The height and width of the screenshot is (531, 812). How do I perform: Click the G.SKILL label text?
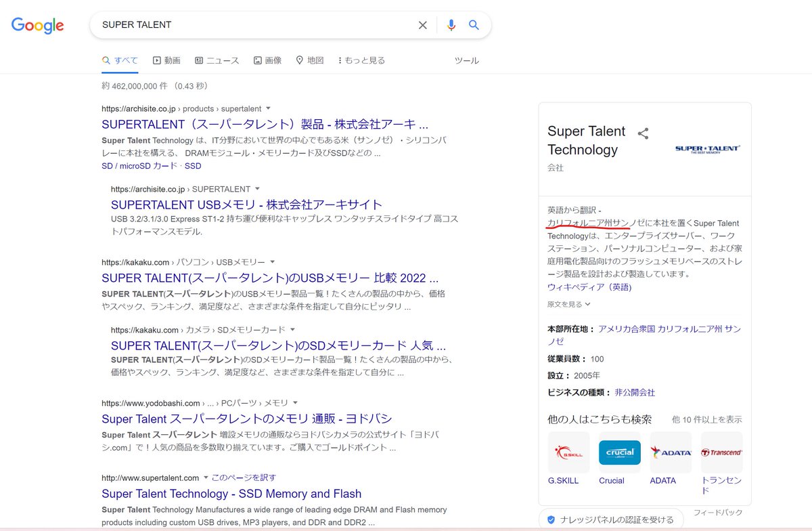[564, 481]
